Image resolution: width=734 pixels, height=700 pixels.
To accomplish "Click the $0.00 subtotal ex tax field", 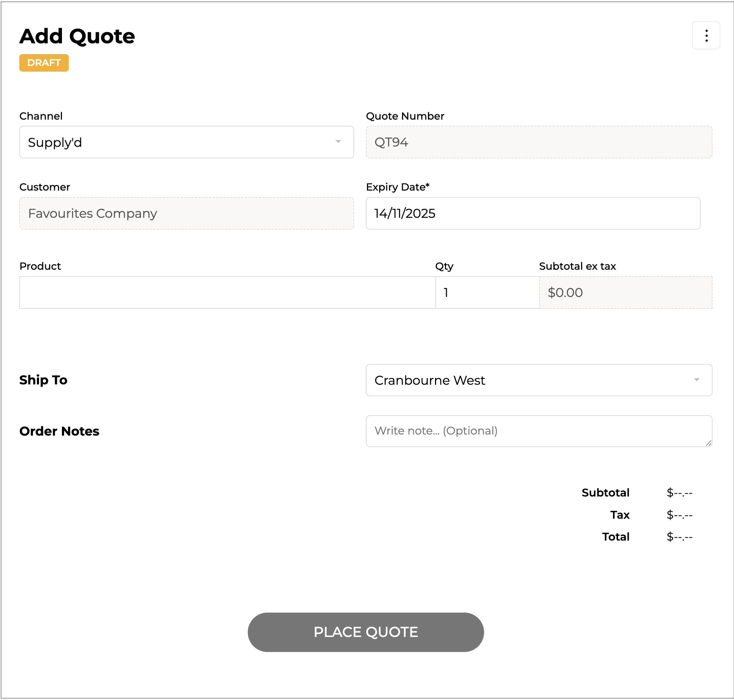I will 625,293.
